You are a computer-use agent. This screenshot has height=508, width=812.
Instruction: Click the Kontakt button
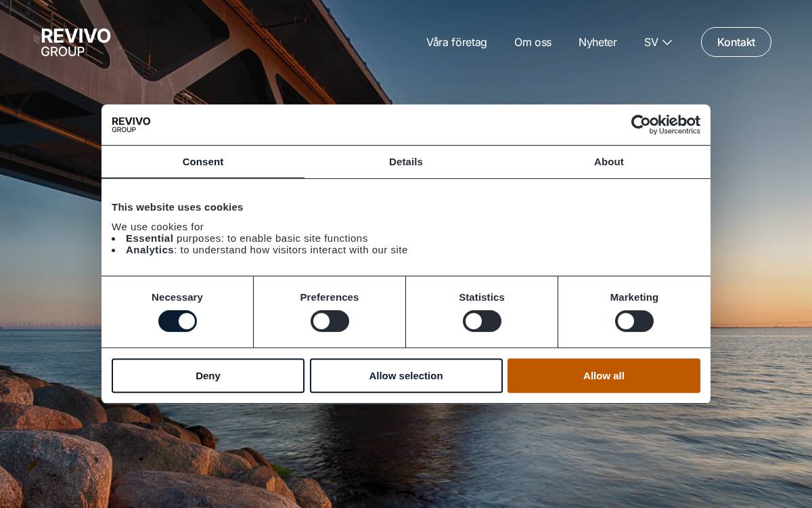(736, 42)
